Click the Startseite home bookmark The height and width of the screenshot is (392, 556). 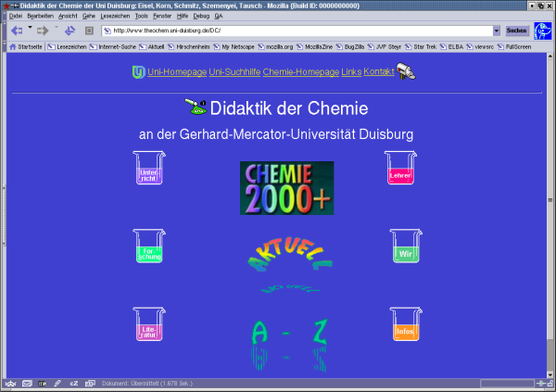pos(26,47)
